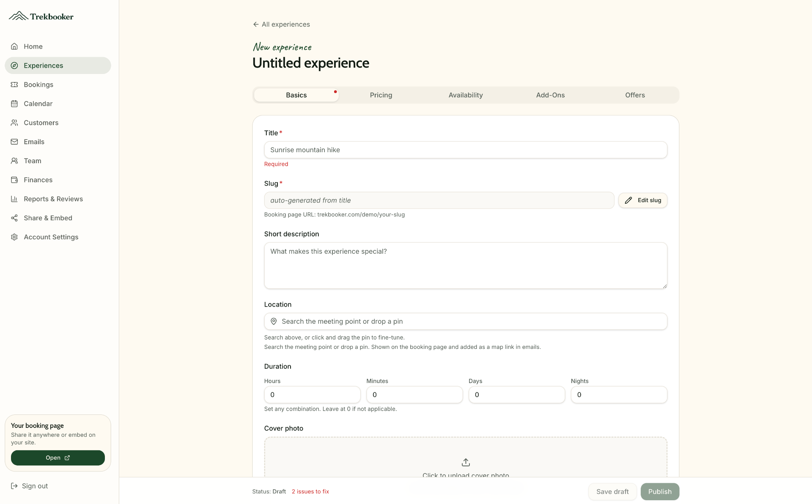The height and width of the screenshot is (504, 812).
Task: Click the Calendar icon in sidebar
Action: pyautogui.click(x=14, y=104)
